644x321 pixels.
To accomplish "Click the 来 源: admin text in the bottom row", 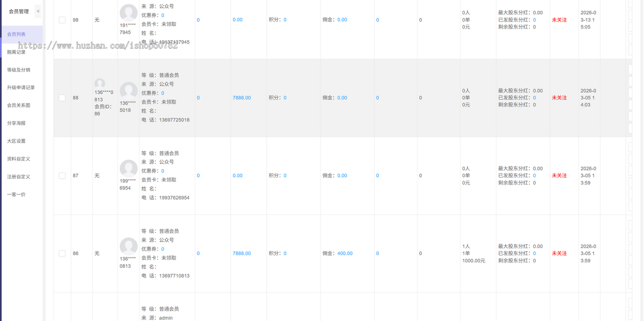I will click(x=157, y=318).
